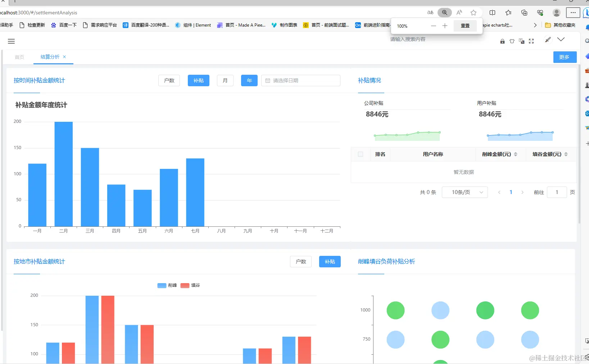The height and width of the screenshot is (364, 589).
Task: Open the favorites list icon
Action: [x=508, y=13]
